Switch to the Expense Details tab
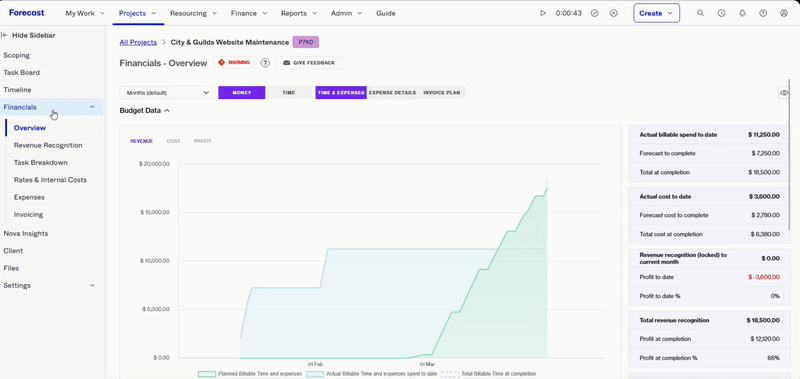The height and width of the screenshot is (379, 800). click(x=392, y=92)
